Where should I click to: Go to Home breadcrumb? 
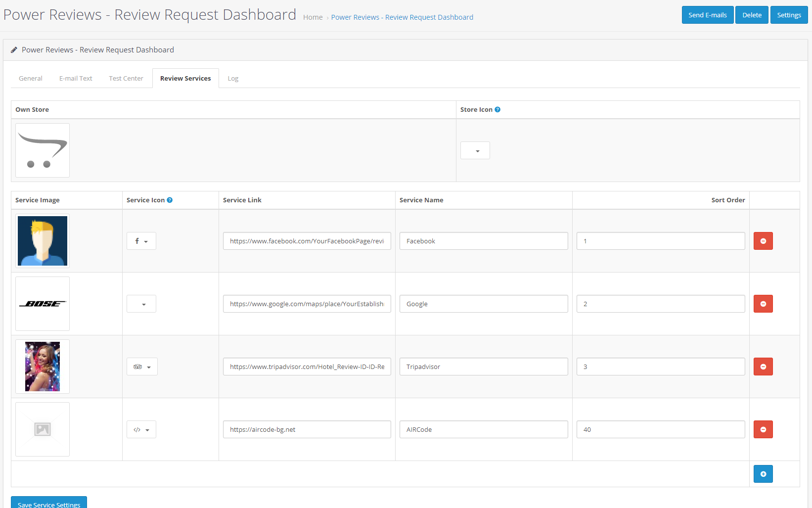(313, 17)
